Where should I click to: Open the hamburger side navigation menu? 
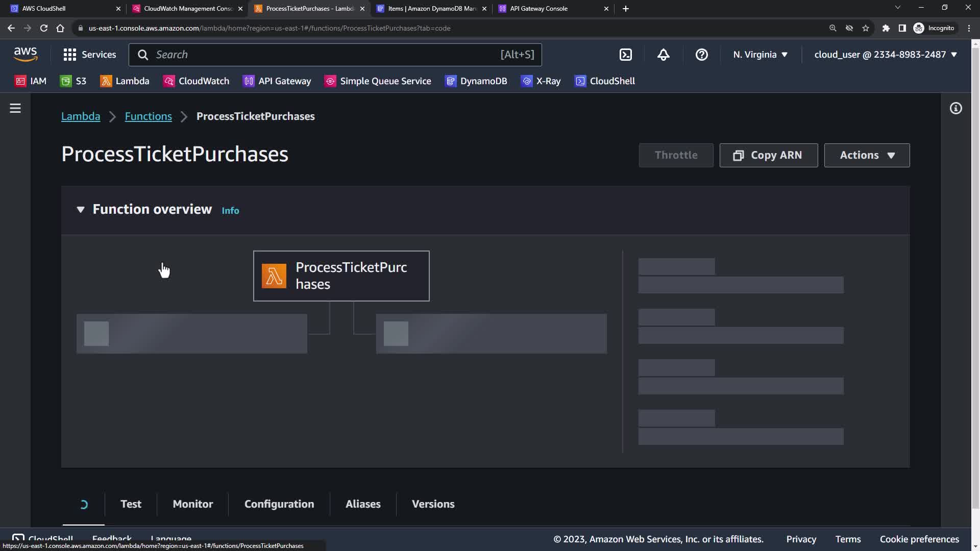[15, 108]
